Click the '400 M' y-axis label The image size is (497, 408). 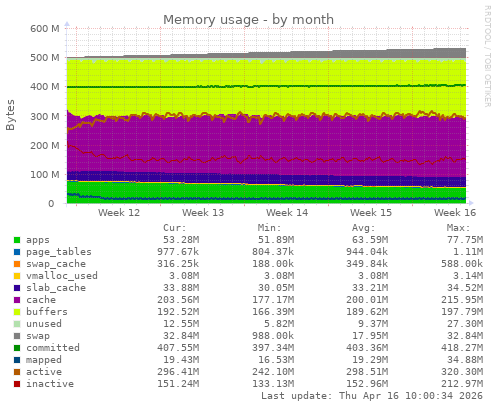tap(45, 87)
